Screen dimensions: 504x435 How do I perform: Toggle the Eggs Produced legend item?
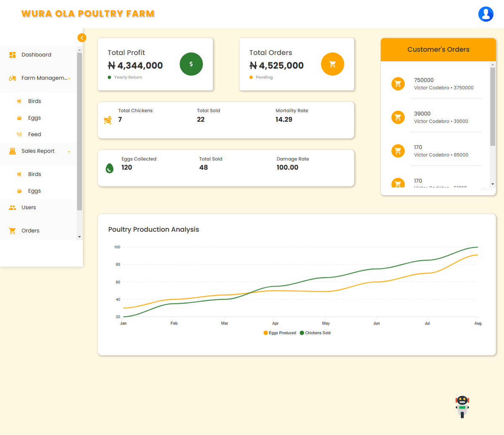[280, 333]
